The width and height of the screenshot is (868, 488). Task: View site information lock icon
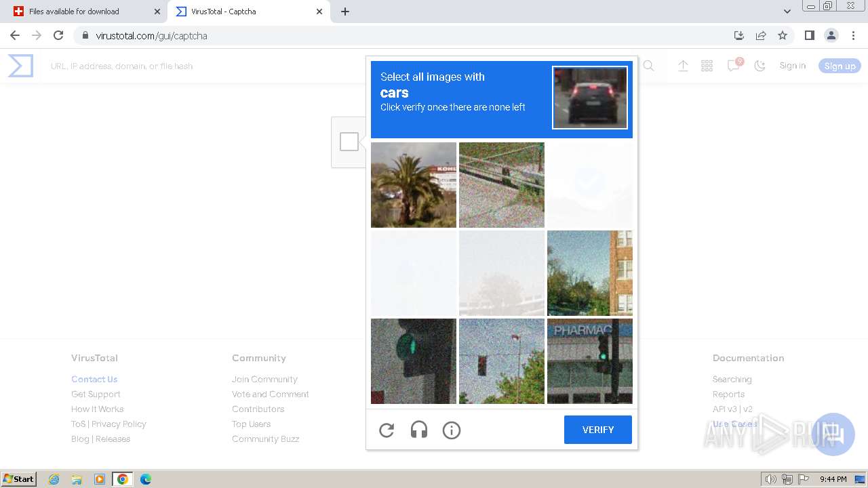[85, 35]
